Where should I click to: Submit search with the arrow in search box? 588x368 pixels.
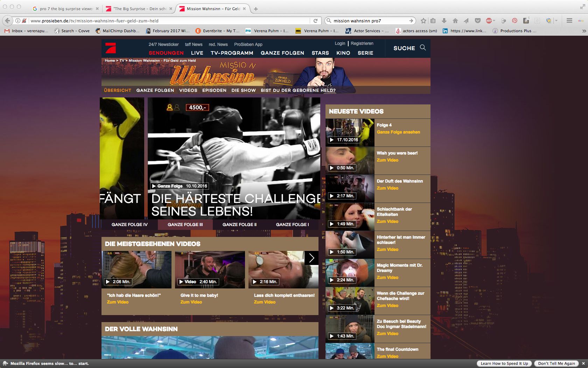coord(411,21)
